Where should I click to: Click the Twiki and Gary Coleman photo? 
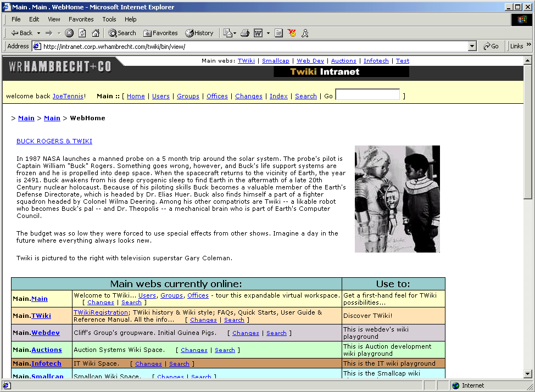[x=397, y=199]
